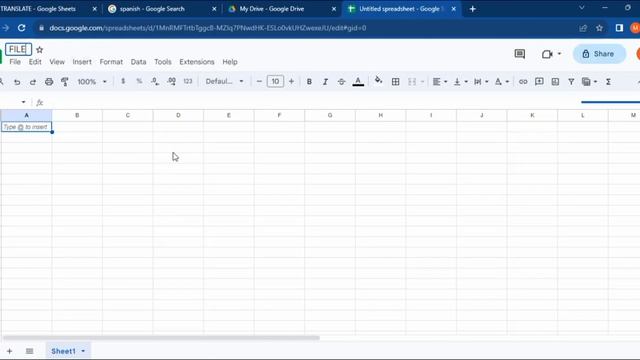Viewport: 640px width, 360px height.
Task: Open the Format menu
Action: [111, 62]
